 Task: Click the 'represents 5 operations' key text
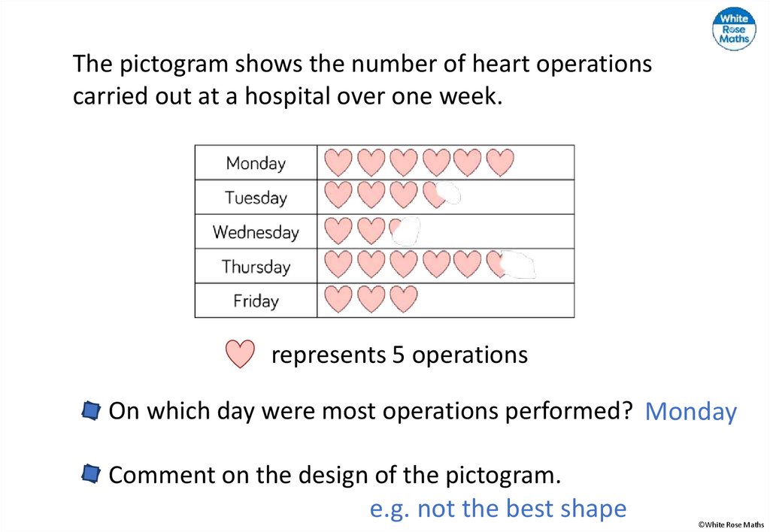pyautogui.click(x=399, y=355)
